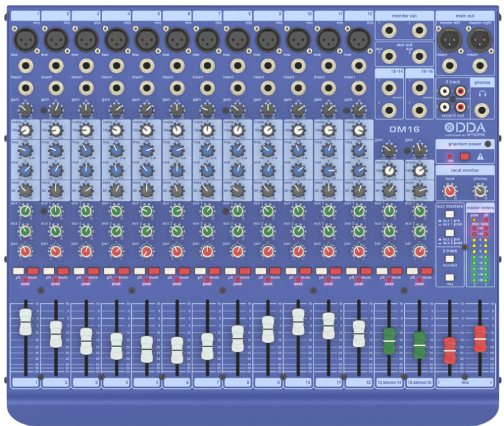Click the headphone jack under phones
Viewport: 504px width, 426px height.
pyautogui.click(x=483, y=110)
